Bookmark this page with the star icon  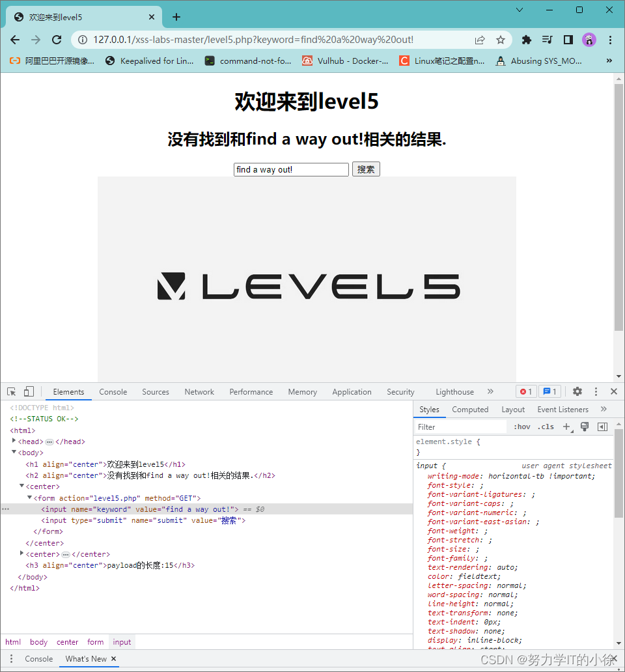point(501,40)
